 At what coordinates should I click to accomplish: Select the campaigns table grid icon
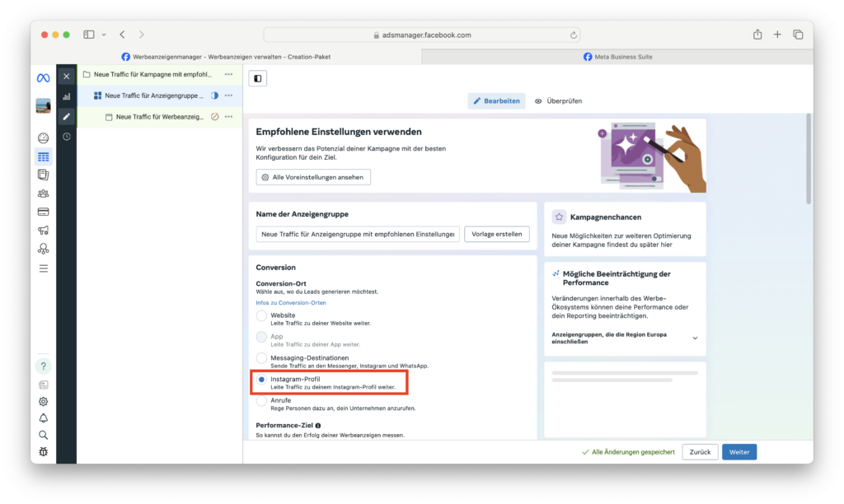pyautogui.click(x=43, y=157)
